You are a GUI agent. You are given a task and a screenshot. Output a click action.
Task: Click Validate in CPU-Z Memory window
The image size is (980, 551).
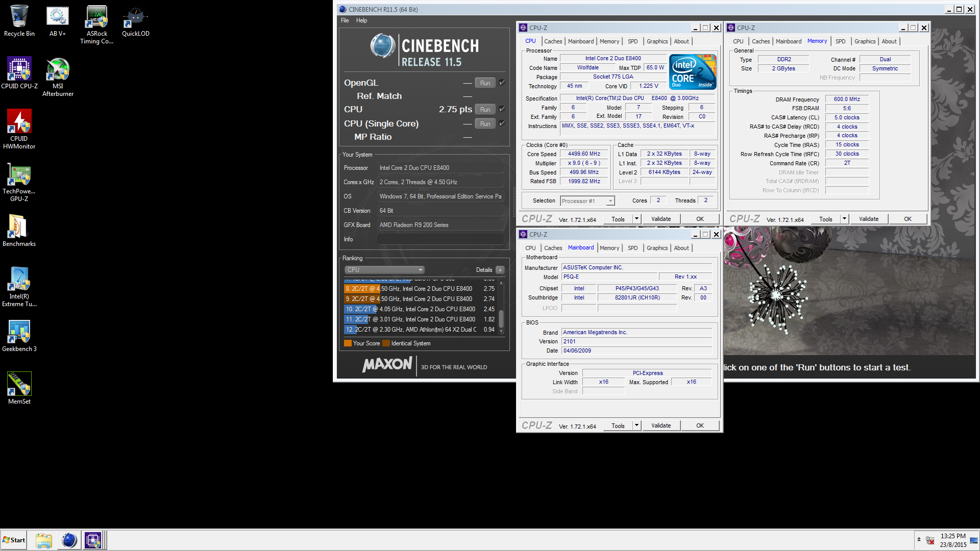(869, 219)
